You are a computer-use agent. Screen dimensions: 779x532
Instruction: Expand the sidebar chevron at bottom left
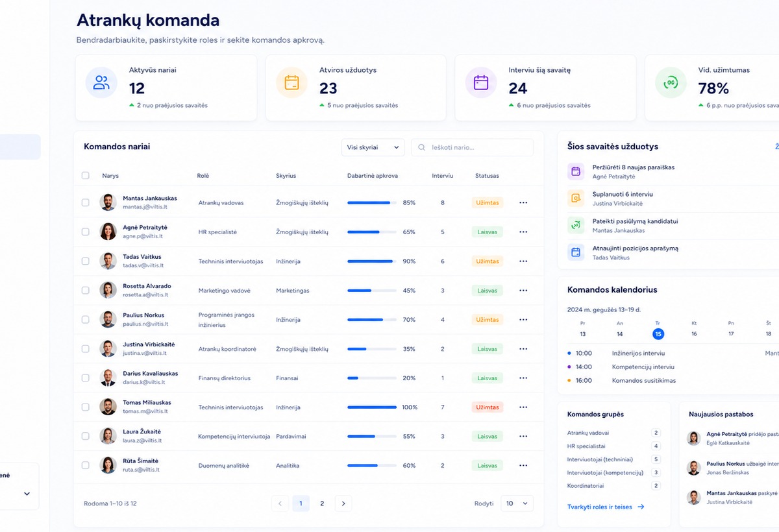[x=27, y=494]
